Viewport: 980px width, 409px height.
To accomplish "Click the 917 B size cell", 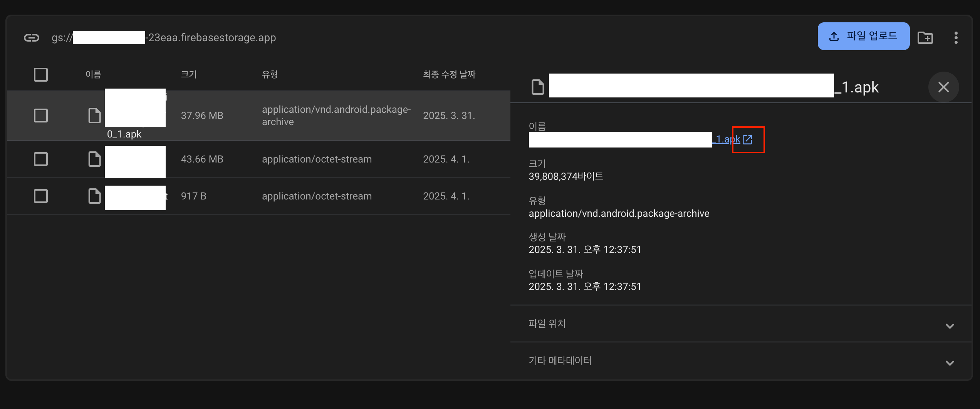I will (x=194, y=196).
